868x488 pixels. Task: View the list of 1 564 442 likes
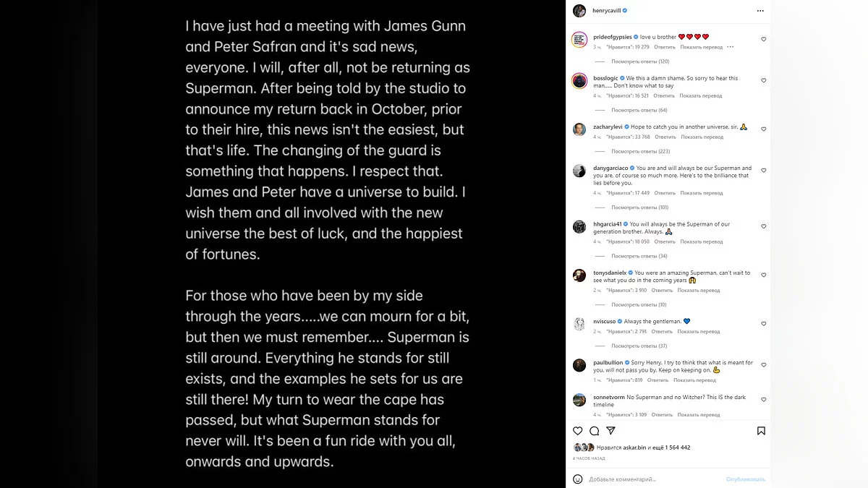click(672, 448)
